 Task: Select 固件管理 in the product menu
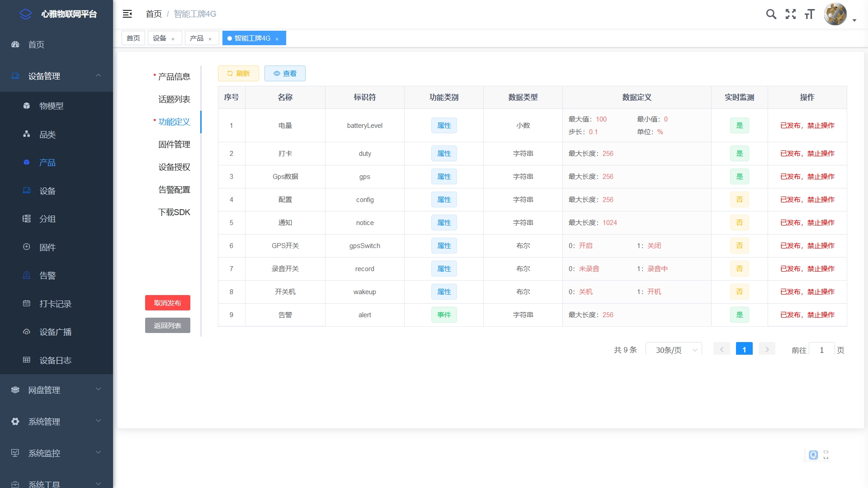pyautogui.click(x=174, y=145)
